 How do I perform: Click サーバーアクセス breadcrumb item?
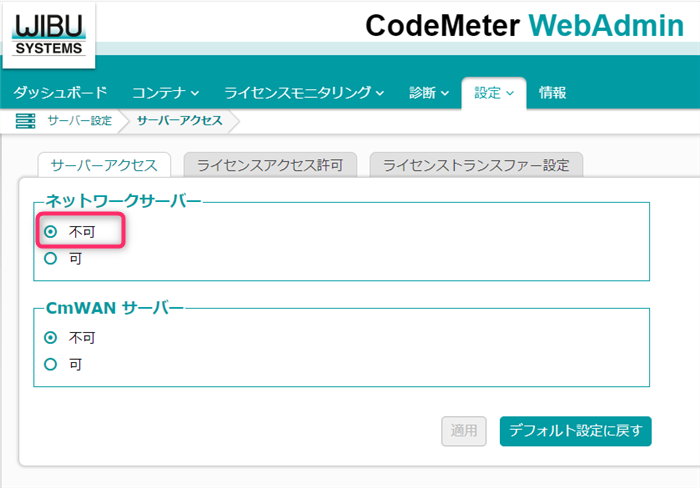coord(179,121)
